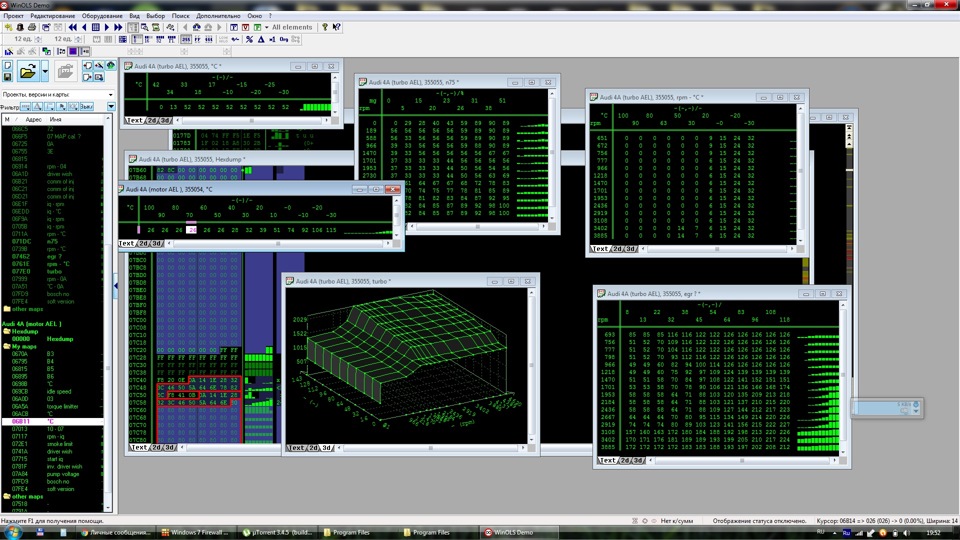Click the purple square toolbar button
Screen dimensions: 960x540
click(73, 51)
